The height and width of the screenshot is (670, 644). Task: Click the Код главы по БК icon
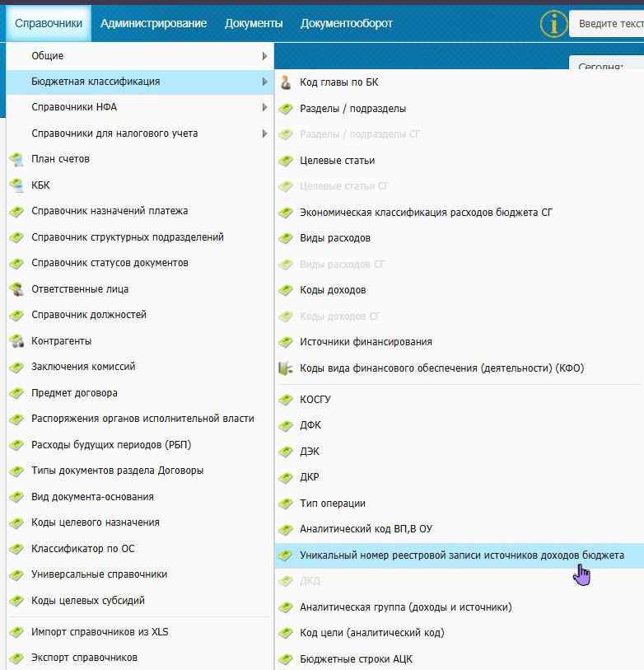coord(286,82)
